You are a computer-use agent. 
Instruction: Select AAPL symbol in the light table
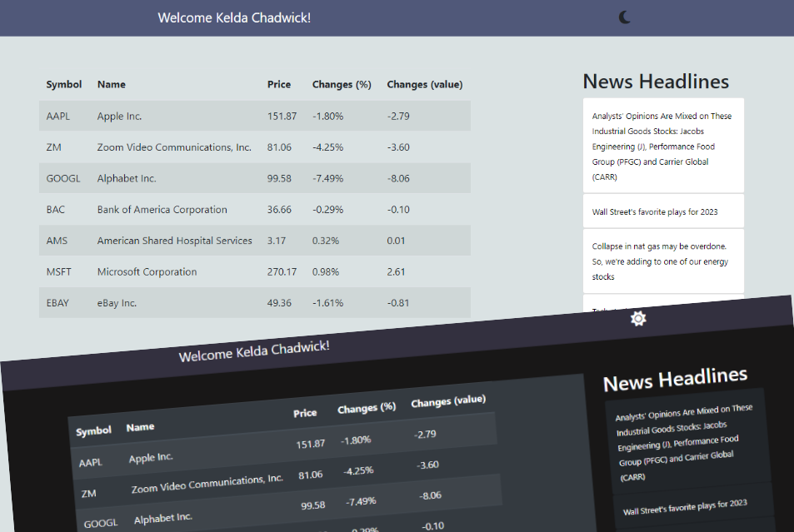pos(58,116)
